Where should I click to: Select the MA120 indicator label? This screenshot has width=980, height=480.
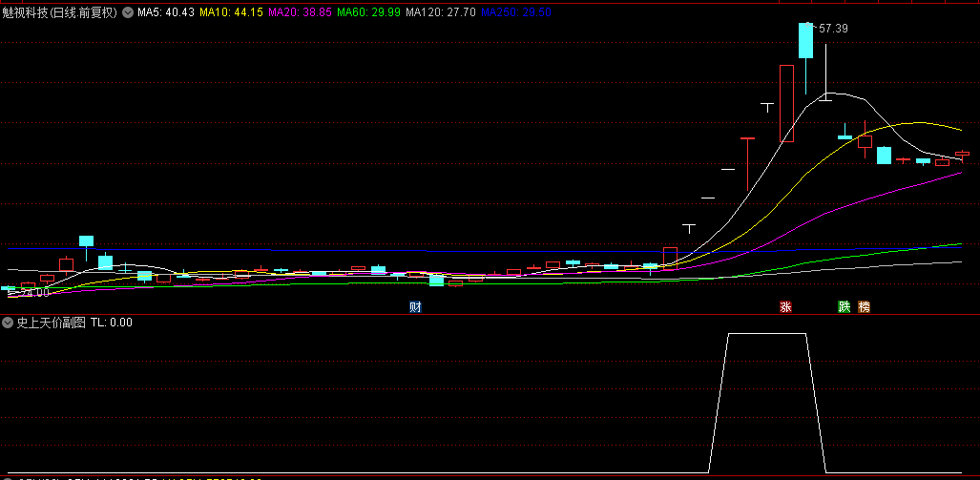coord(439,13)
